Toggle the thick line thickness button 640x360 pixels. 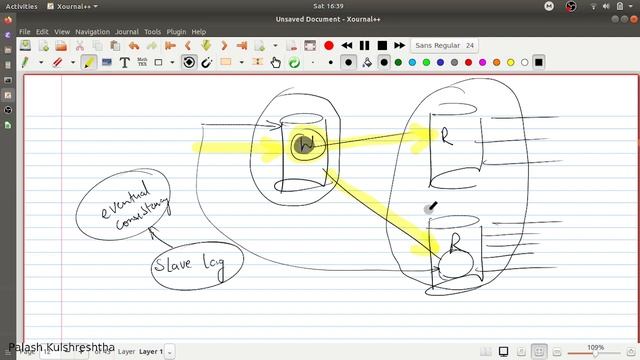(348, 62)
